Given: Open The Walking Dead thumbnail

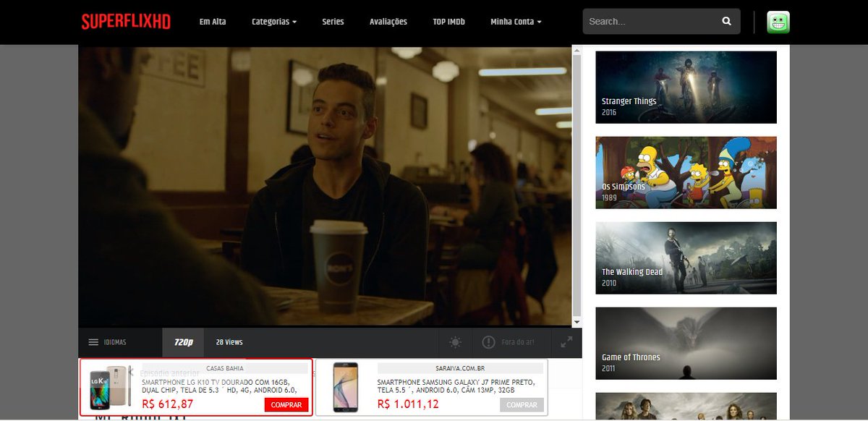Looking at the screenshot, I should 686,258.
